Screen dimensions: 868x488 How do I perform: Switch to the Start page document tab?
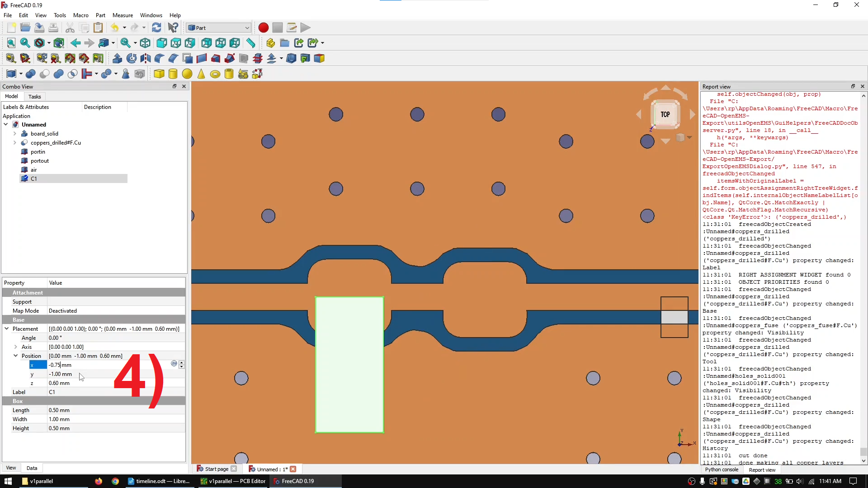click(217, 469)
